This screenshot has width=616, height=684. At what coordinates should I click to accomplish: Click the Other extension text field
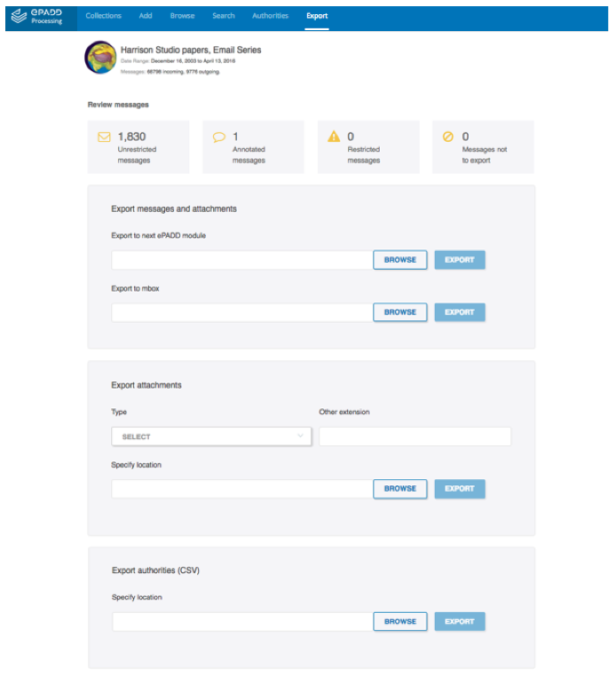415,436
